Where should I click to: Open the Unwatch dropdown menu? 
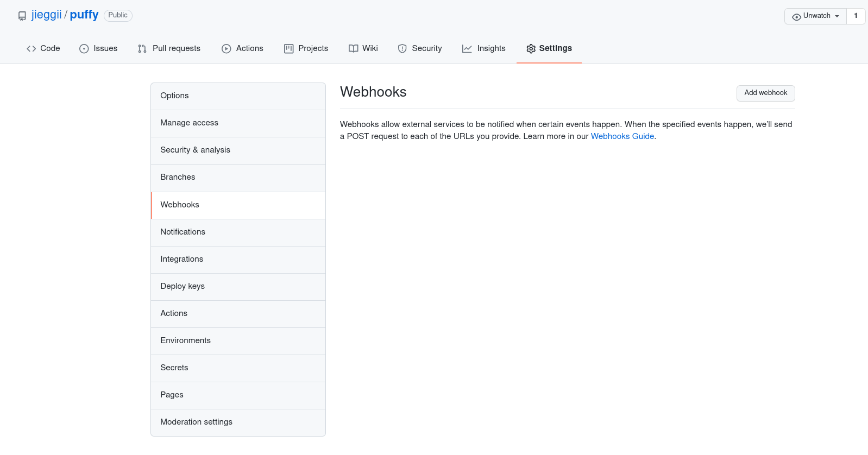tap(815, 16)
